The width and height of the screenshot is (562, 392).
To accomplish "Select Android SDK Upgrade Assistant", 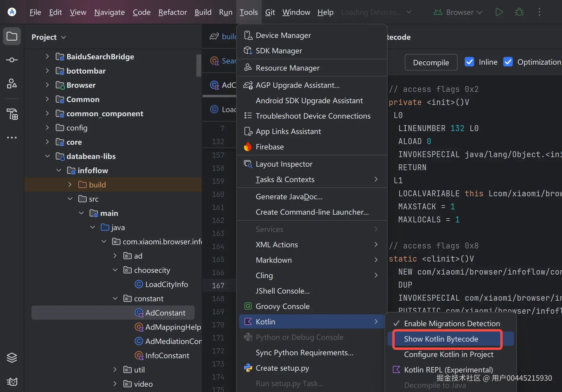I will (x=312, y=101).
